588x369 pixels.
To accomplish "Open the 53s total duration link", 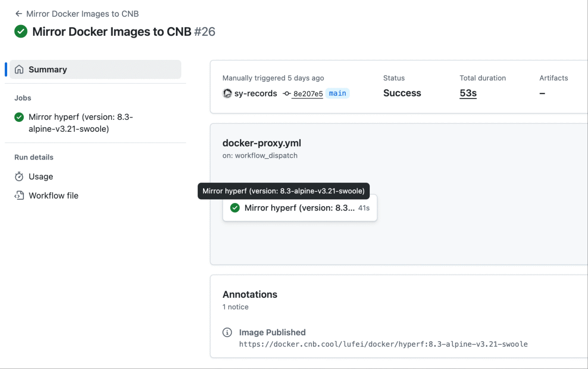I will tap(468, 93).
